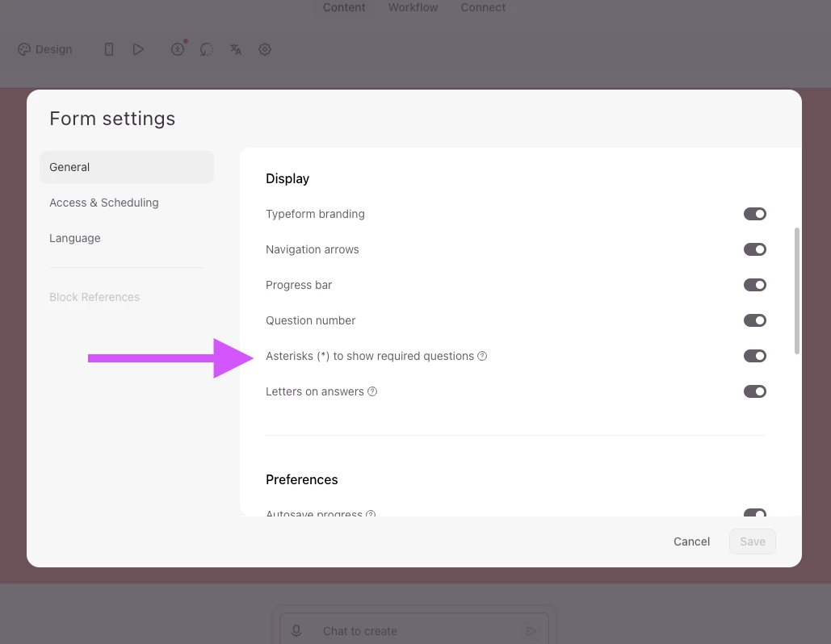Screen dimensions: 831x644
Task: Open the accessibility checker icon
Action: tap(178, 49)
